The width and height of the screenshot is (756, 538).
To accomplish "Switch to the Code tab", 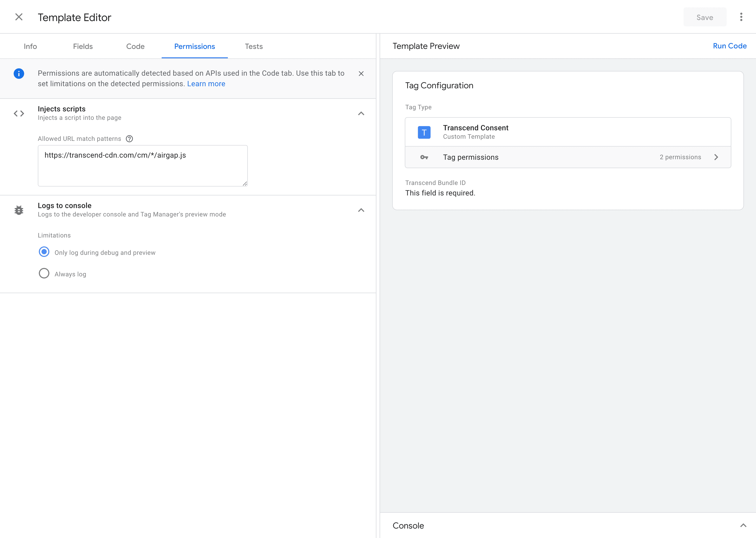I will 135,46.
